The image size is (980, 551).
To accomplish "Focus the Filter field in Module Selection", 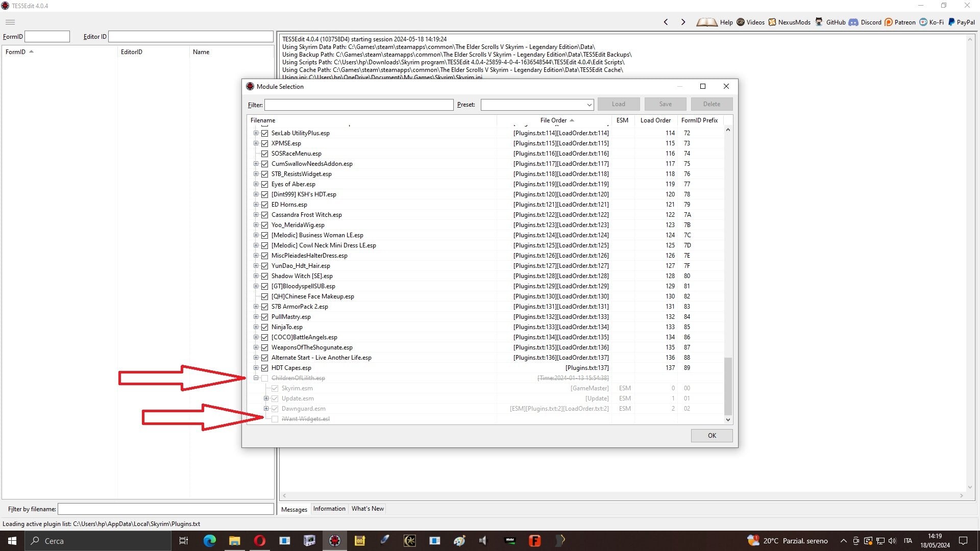I will (x=359, y=105).
